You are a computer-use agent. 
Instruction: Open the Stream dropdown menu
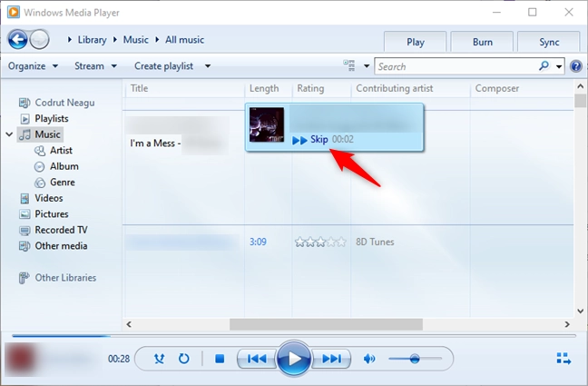click(x=95, y=66)
